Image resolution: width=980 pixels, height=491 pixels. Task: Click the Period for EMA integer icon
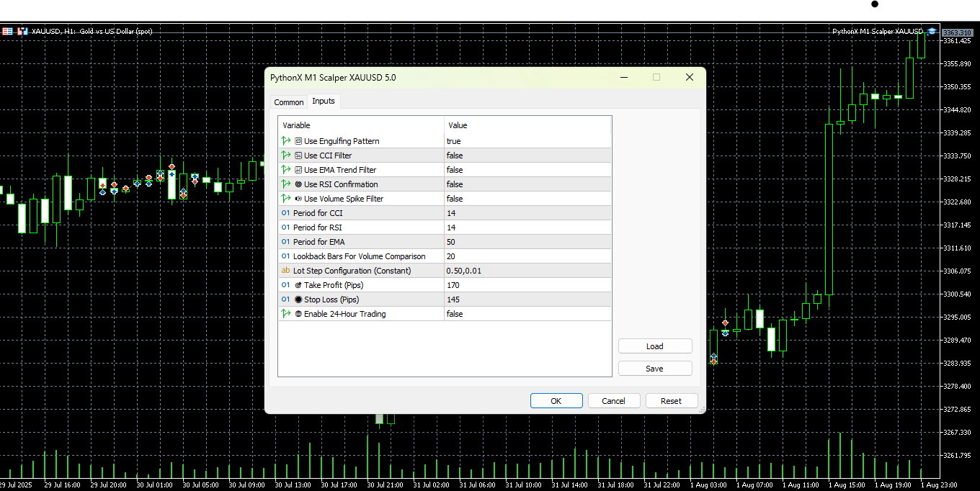286,242
